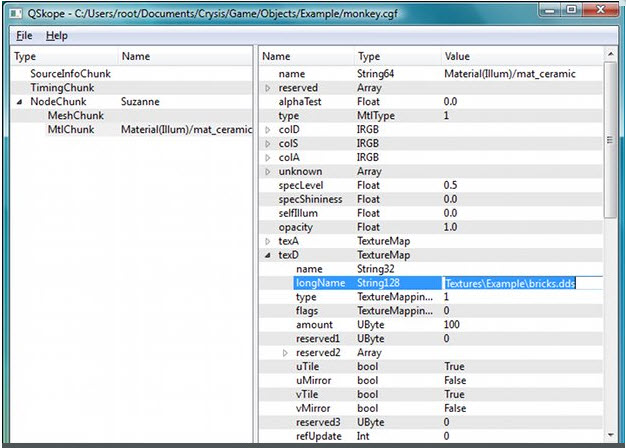Click the Value column header
The height and width of the screenshot is (448, 626).
[x=458, y=57]
